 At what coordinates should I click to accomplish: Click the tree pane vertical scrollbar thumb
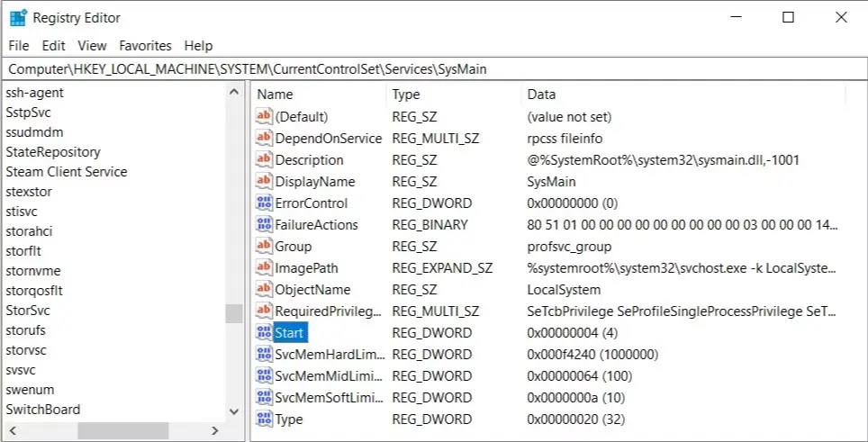pos(234,313)
